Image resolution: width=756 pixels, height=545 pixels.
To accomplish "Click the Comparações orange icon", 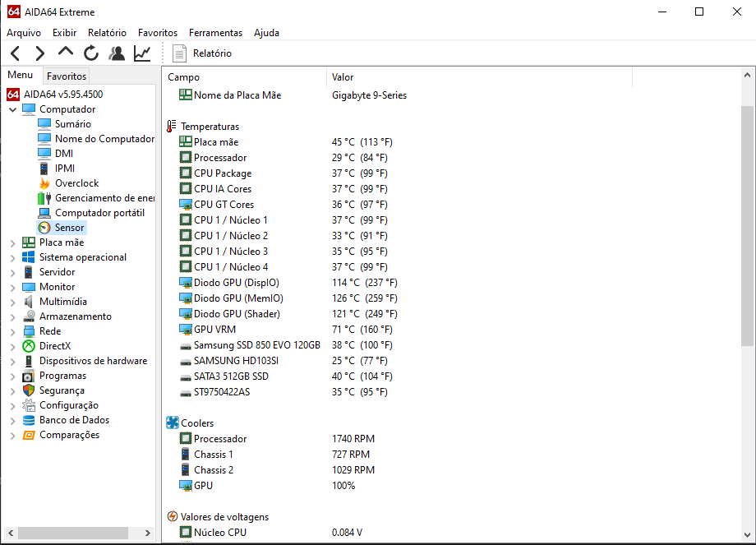I will tap(29, 436).
